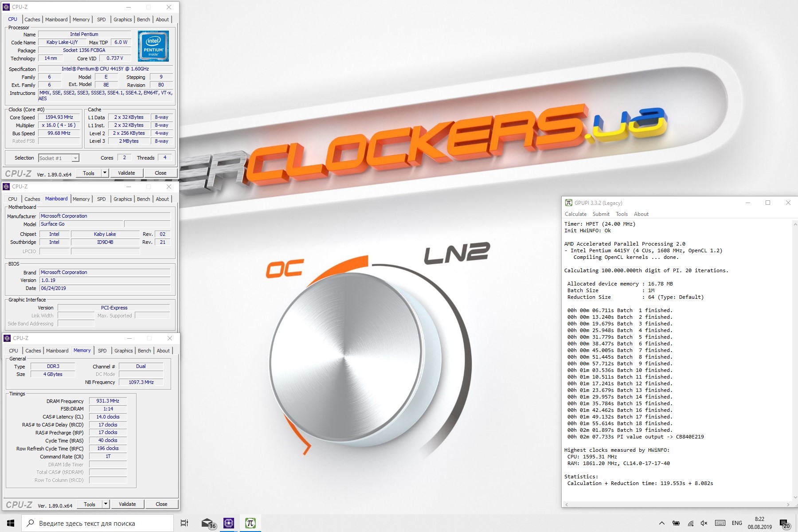
Task: Click the Intel Pentium logo in CPU-Z
Action: pos(153,46)
